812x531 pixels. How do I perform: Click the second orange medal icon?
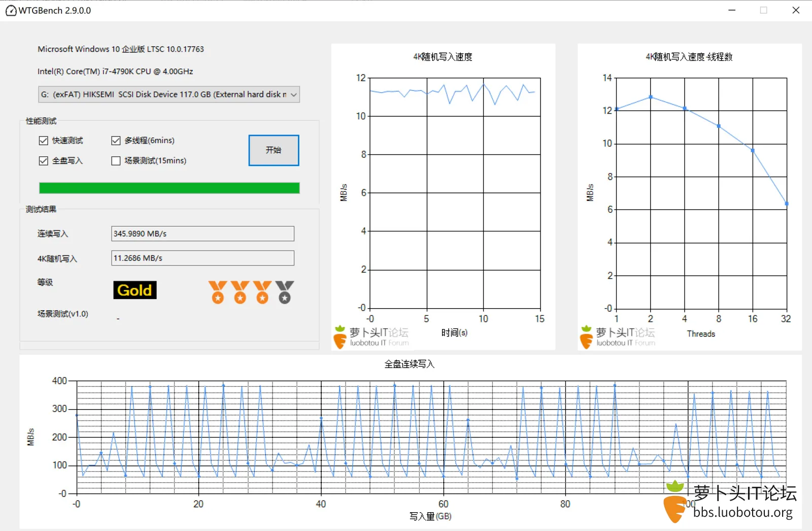(240, 292)
